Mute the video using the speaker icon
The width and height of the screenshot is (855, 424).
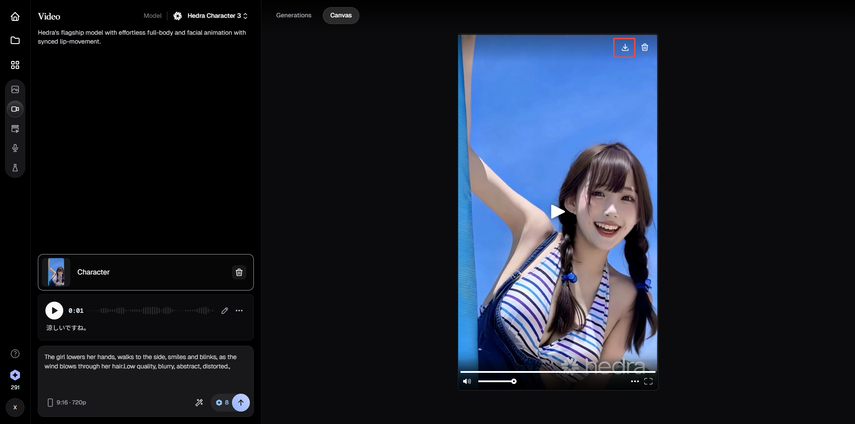pyautogui.click(x=467, y=381)
